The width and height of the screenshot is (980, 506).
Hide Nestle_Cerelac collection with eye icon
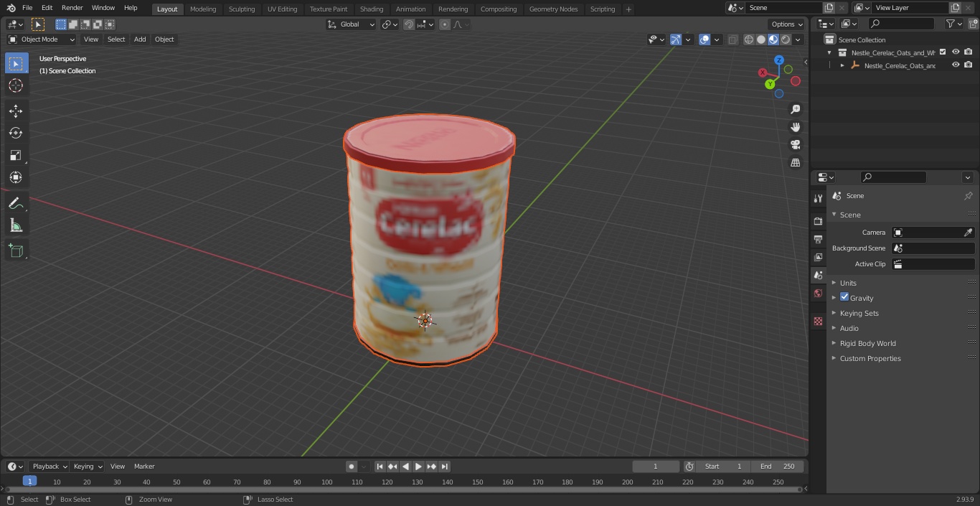point(956,52)
